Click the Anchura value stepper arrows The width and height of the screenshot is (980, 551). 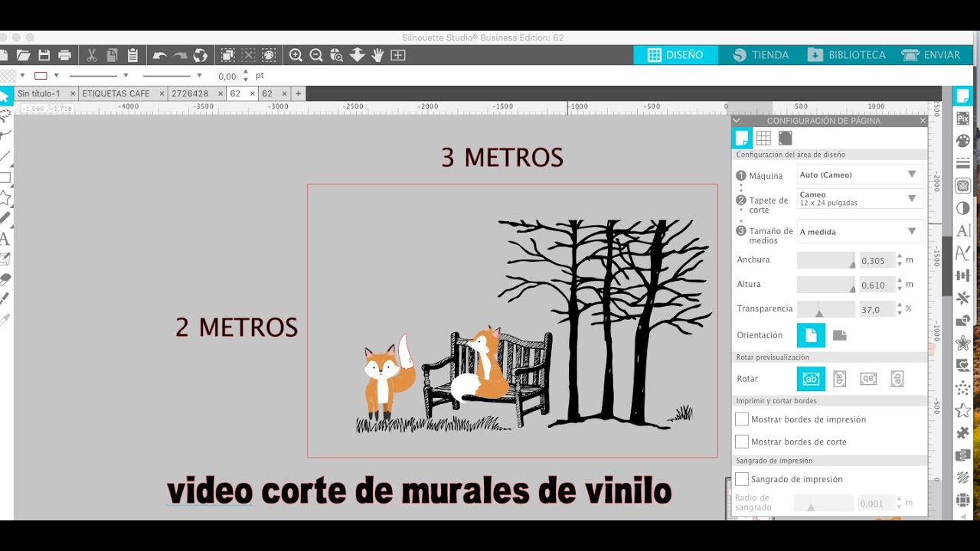coord(900,260)
